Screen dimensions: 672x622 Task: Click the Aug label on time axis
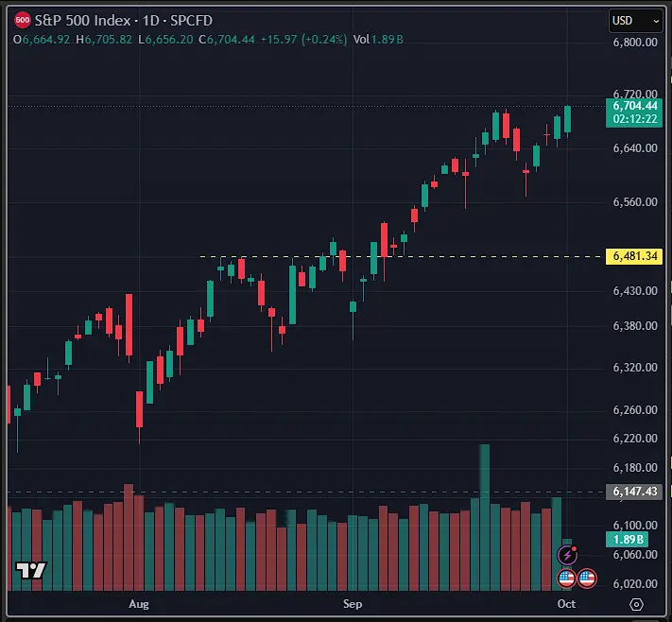coord(139,604)
